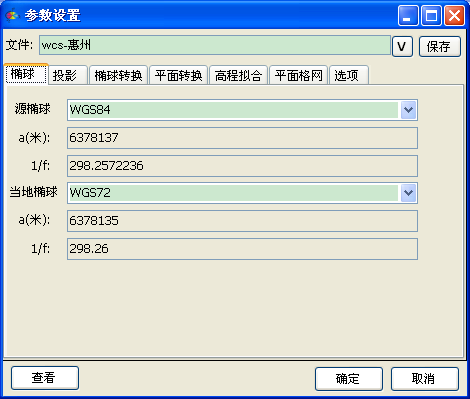This screenshot has height=399, width=470.
Task: Expand the 源椭球 dropdown arrow
Action: click(408, 110)
